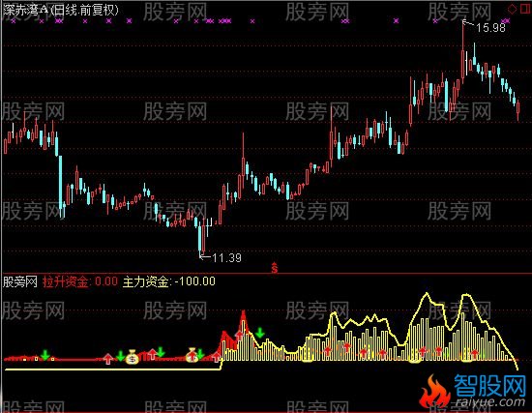Click the green down arrow beside the red indicator peak
This screenshot has height=413, width=532.
260,332
